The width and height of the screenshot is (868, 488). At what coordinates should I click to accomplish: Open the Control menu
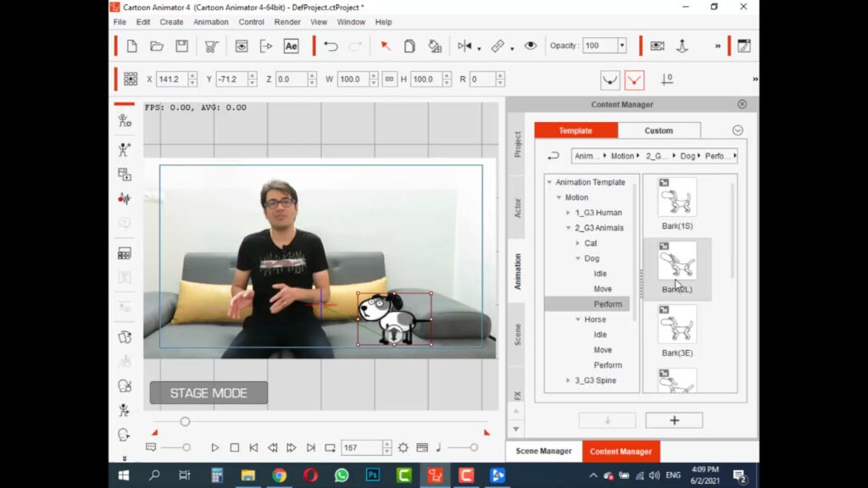[x=251, y=22]
